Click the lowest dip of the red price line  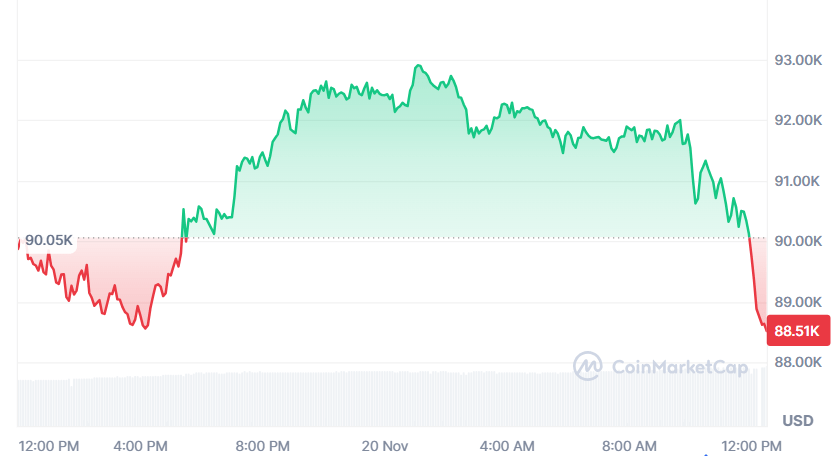(146, 328)
